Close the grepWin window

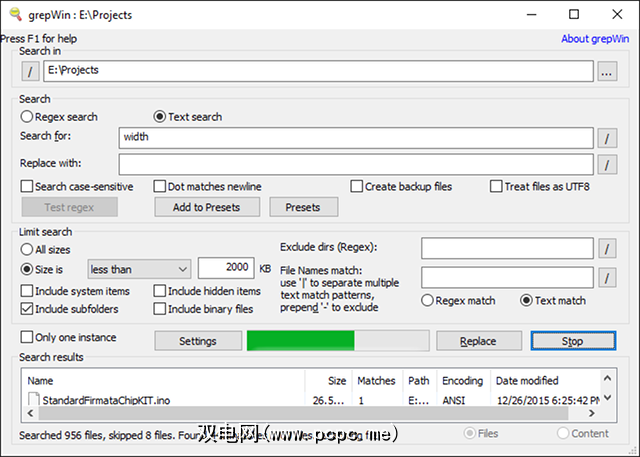point(617,15)
